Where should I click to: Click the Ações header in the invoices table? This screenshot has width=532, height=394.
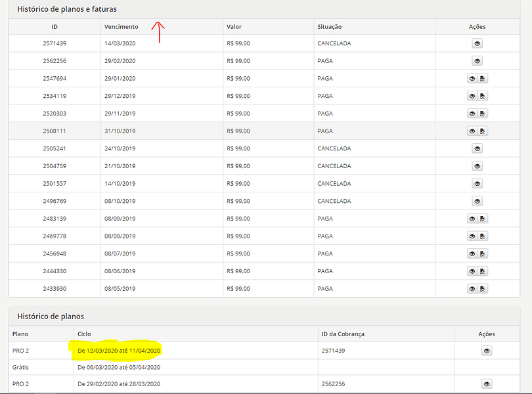(x=477, y=27)
